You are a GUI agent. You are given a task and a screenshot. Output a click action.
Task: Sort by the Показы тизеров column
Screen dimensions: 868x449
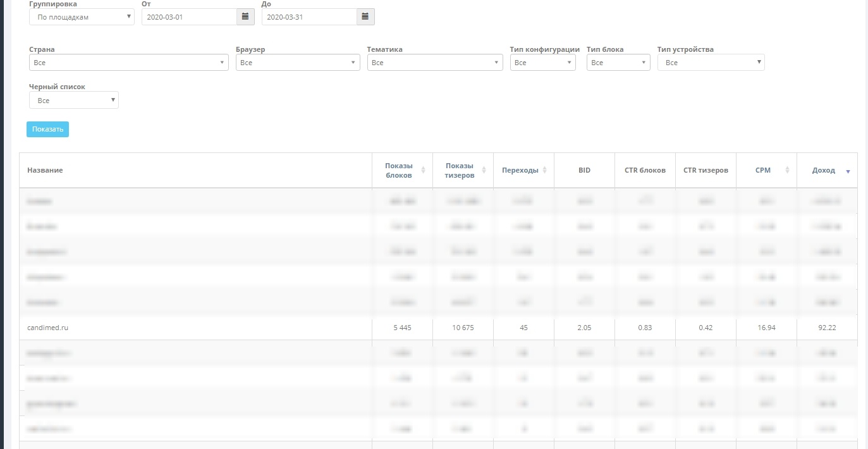[x=463, y=170]
